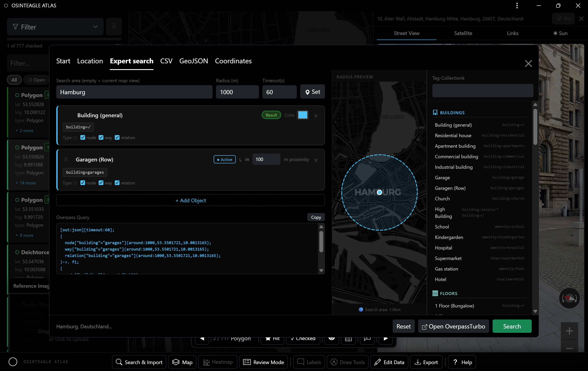Open the Links tab
Image resolution: width=588 pixels, height=371 pixels.
click(513, 33)
